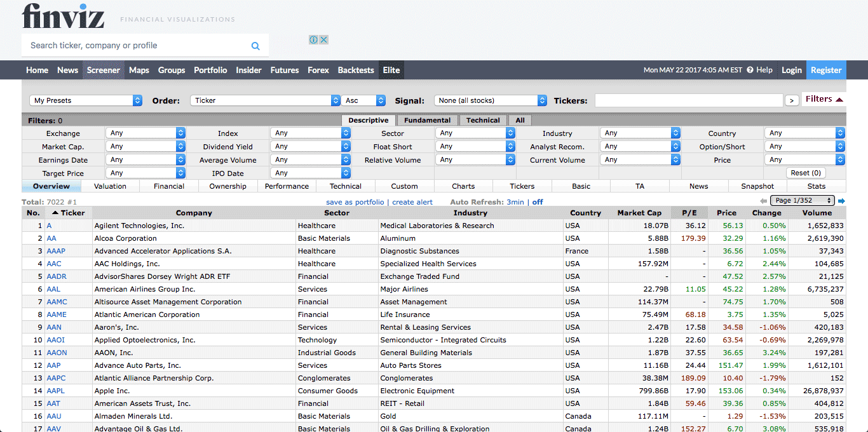Image resolution: width=868 pixels, height=432 pixels.
Task: Open the IPO Date filter dropdown
Action: [x=310, y=173]
